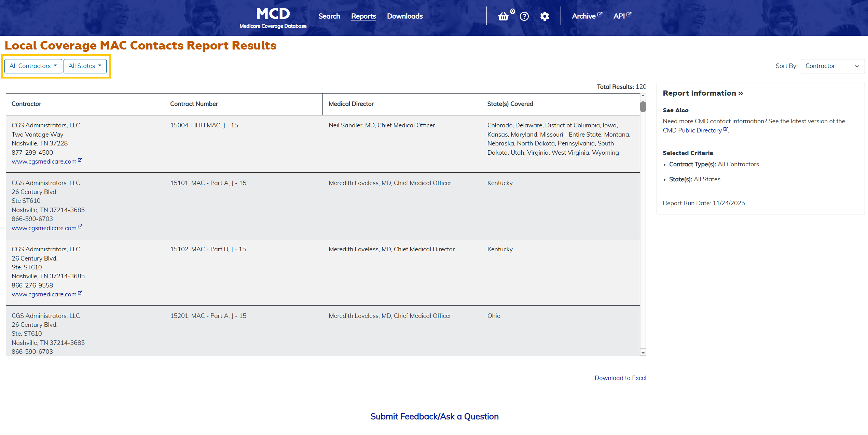Screen dimensions: 868x435
Task: Open the Sort By Contractor combo box
Action: click(x=832, y=66)
